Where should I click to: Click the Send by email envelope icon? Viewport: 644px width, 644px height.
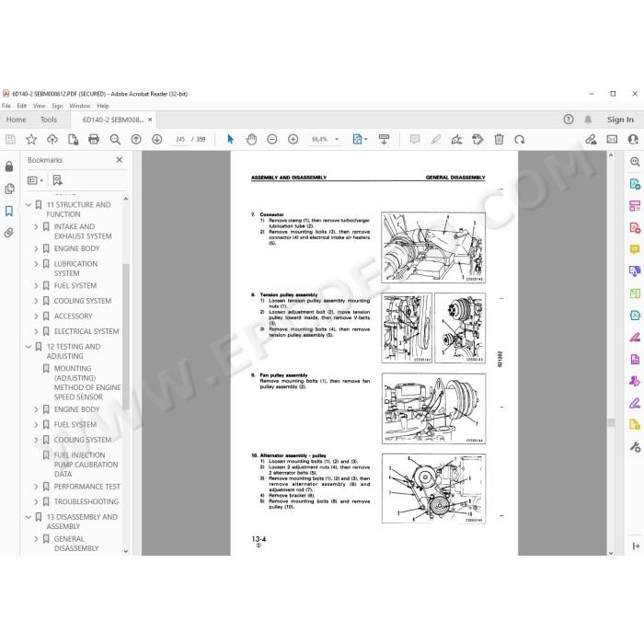[x=612, y=140]
